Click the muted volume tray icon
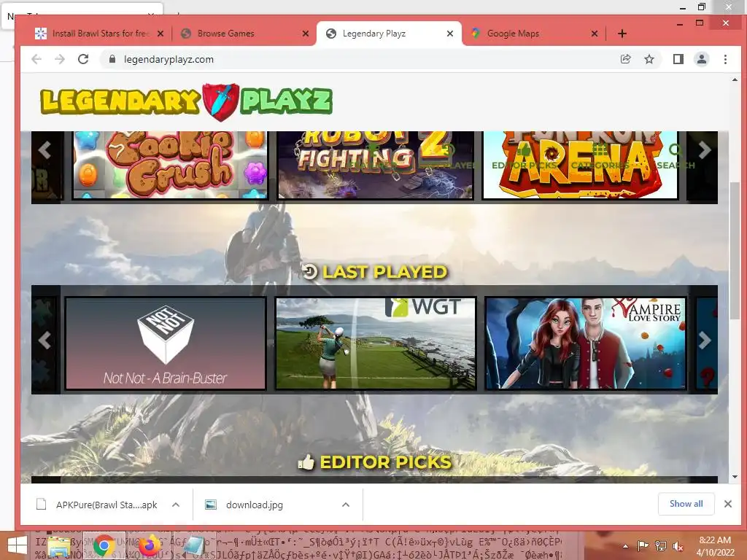 tap(678, 546)
